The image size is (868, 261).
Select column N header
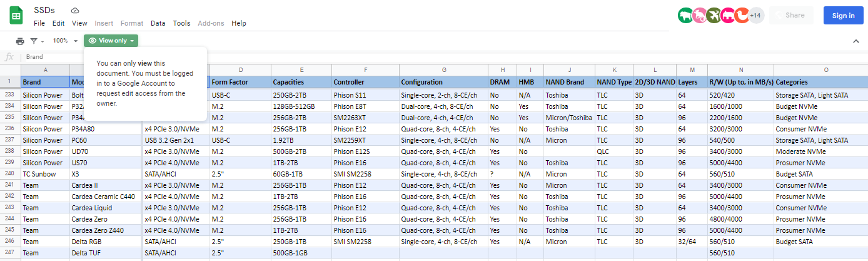tap(740, 69)
